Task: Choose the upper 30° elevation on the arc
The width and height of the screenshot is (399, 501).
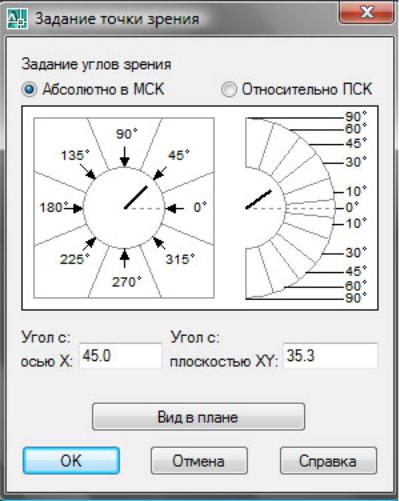Action: 356,162
